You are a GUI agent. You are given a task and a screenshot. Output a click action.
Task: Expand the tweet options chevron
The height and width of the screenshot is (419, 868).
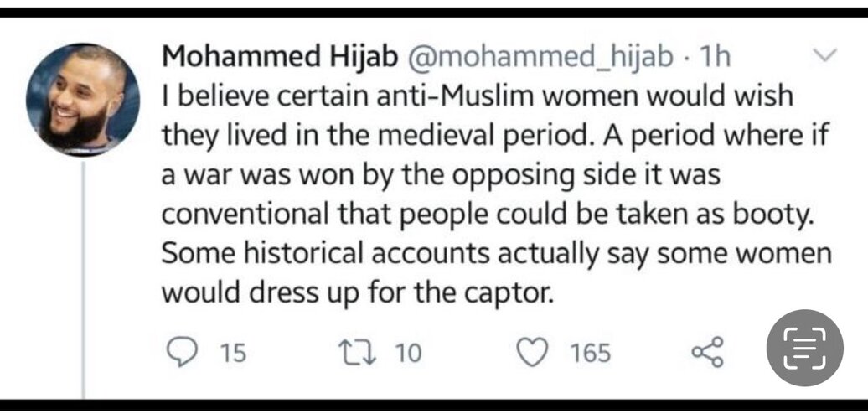coord(824,54)
